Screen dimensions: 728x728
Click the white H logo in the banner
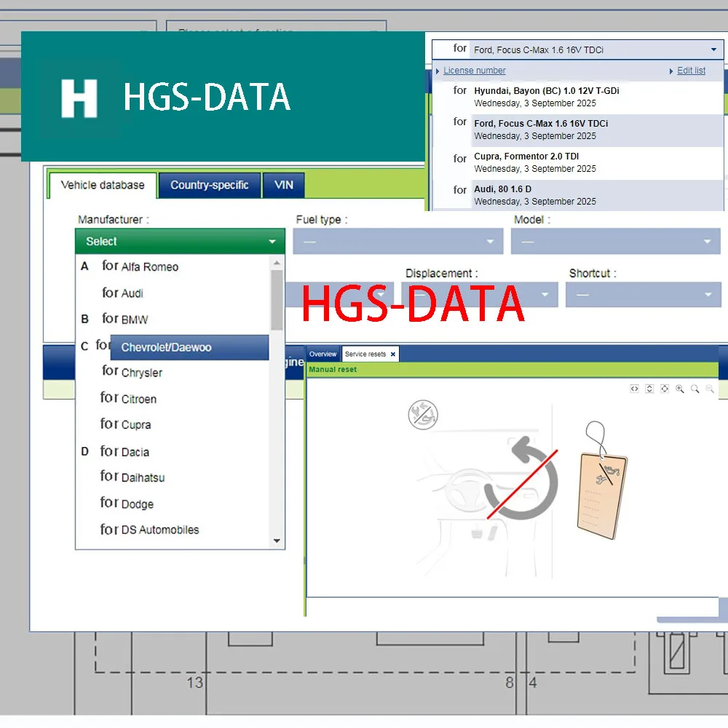tap(79, 98)
